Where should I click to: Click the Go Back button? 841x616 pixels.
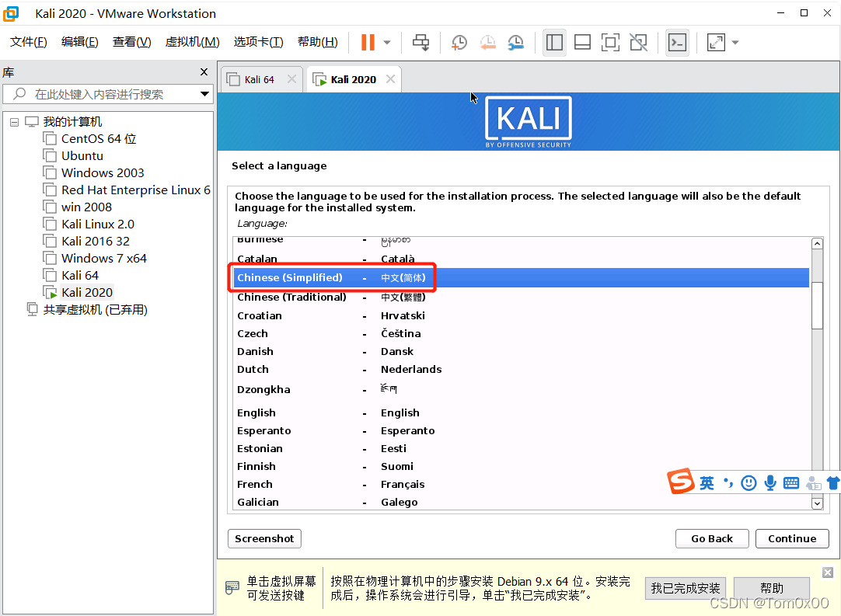click(712, 539)
